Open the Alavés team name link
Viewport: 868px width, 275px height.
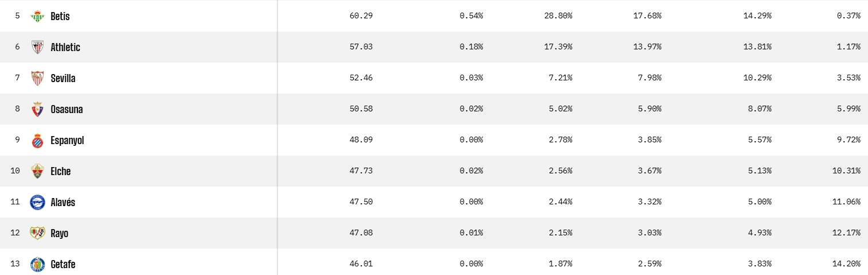click(62, 202)
